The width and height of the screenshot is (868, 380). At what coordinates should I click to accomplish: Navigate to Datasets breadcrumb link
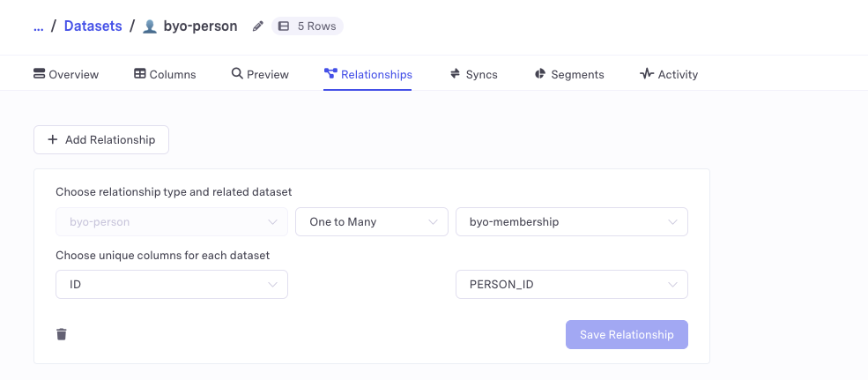pos(93,26)
